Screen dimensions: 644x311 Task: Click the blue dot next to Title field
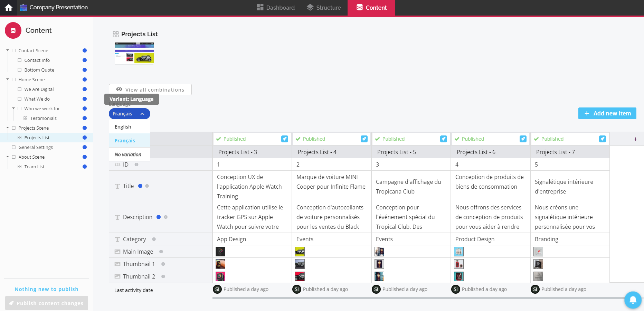click(x=140, y=186)
